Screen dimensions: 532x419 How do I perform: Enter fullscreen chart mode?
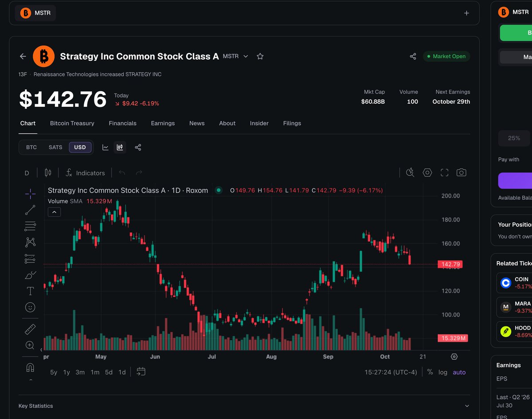(445, 173)
